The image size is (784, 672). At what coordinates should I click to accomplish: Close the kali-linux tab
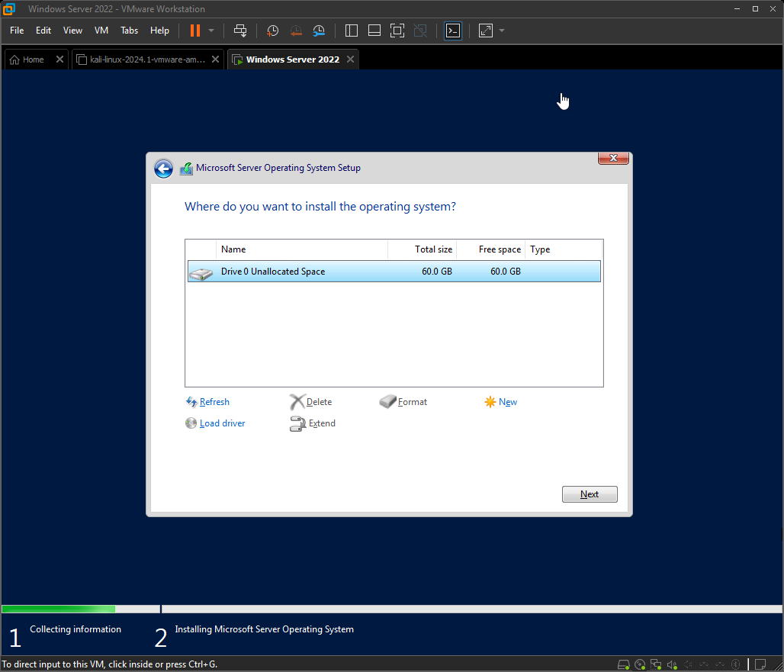(216, 59)
